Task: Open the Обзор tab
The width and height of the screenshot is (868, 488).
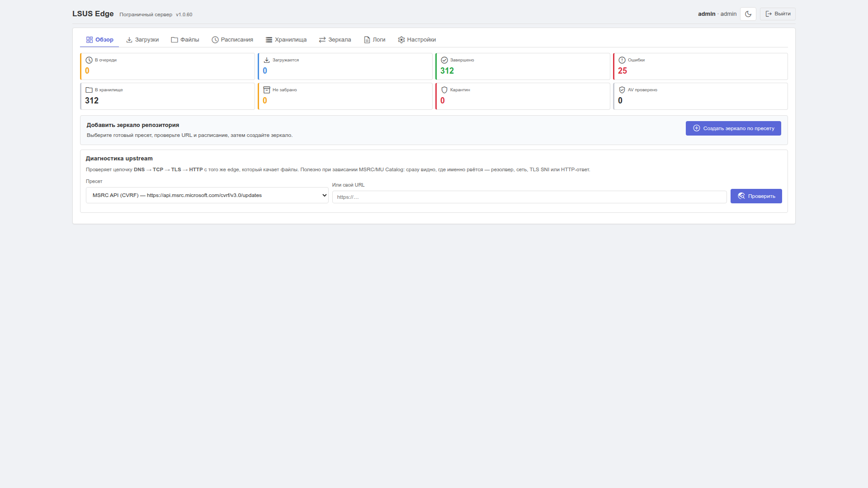Action: pos(99,40)
